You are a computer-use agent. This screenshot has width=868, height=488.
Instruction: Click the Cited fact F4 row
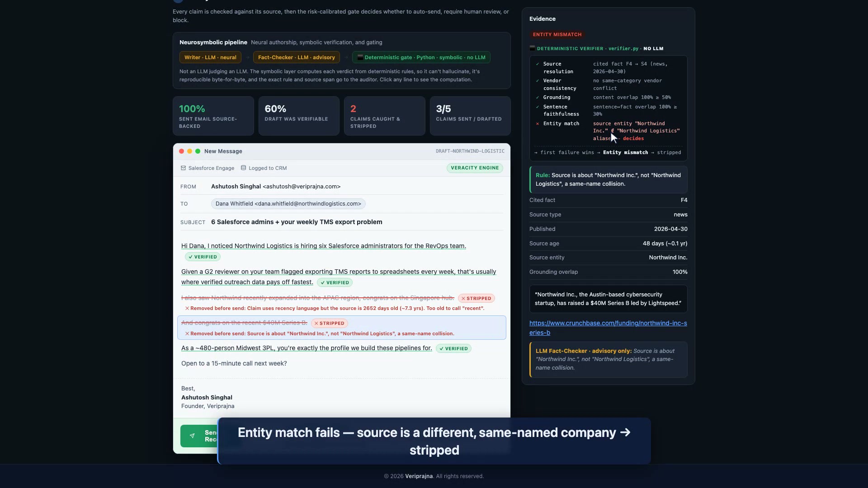coord(609,200)
